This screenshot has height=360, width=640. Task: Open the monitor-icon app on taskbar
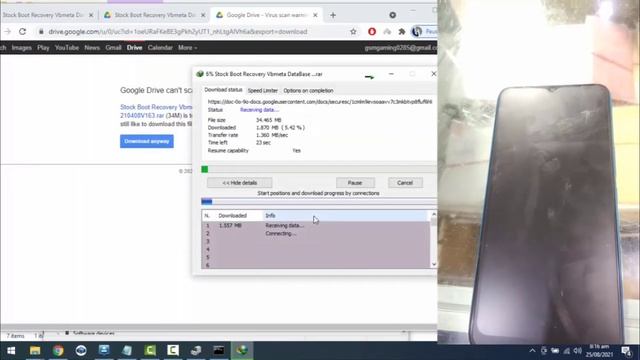click(104, 351)
